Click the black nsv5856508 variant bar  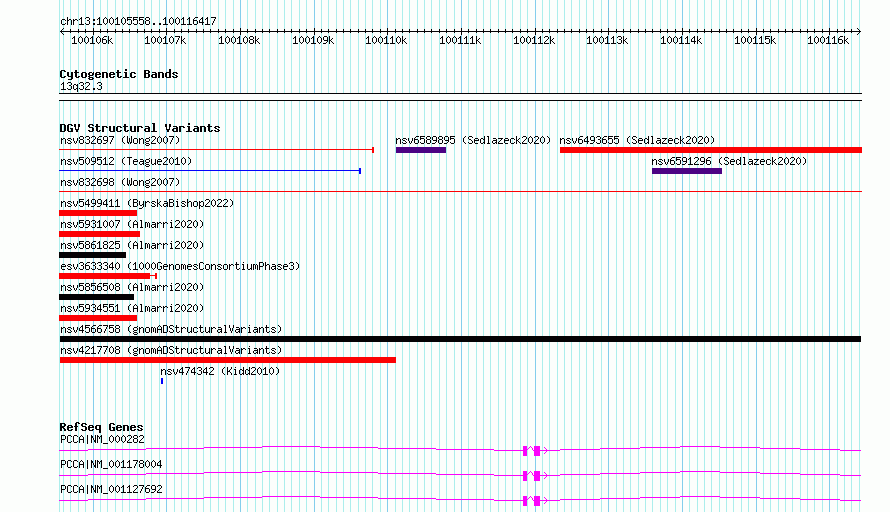pyautogui.click(x=96, y=297)
